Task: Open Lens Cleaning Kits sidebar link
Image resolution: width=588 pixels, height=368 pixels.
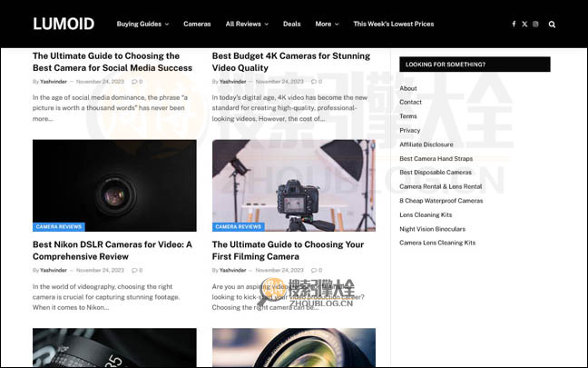Action: coord(426,214)
